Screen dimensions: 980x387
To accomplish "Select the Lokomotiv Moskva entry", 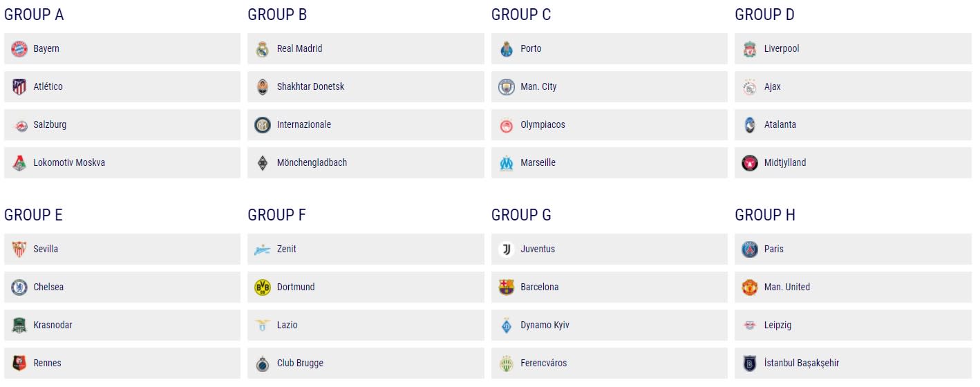I will click(122, 163).
